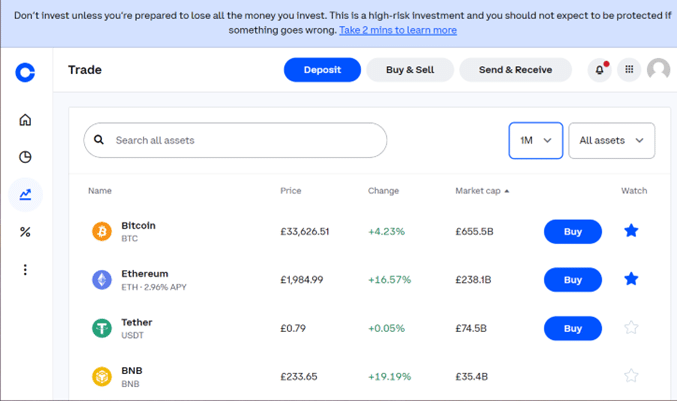The width and height of the screenshot is (677, 401).
Task: Open the percent Earn icon in sidebar
Action: (x=25, y=232)
